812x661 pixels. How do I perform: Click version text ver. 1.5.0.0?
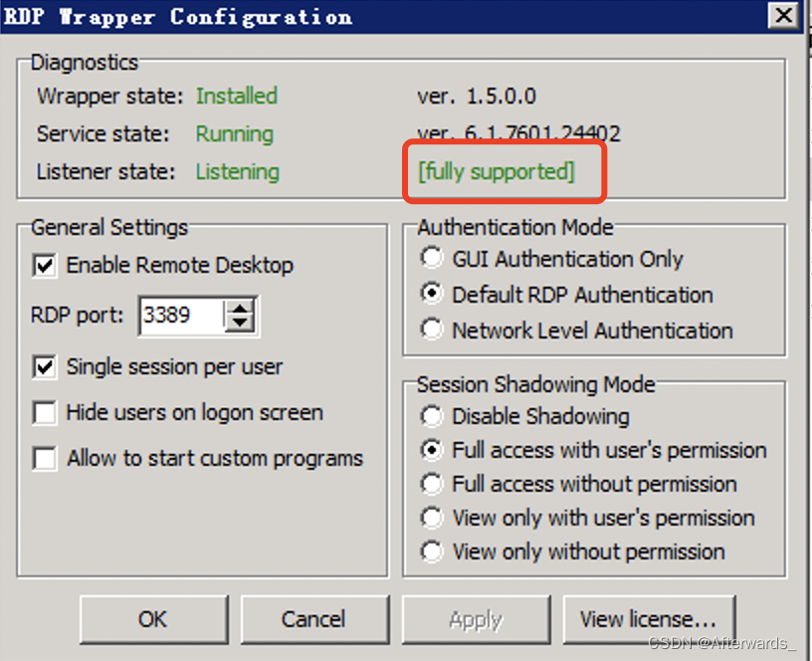point(477,97)
